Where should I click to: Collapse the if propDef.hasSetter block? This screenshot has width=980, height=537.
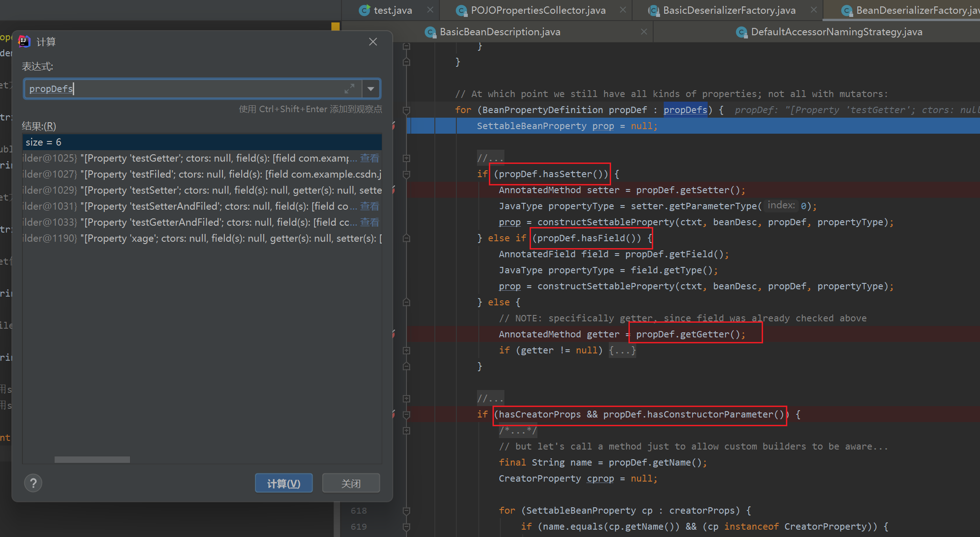pyautogui.click(x=406, y=174)
